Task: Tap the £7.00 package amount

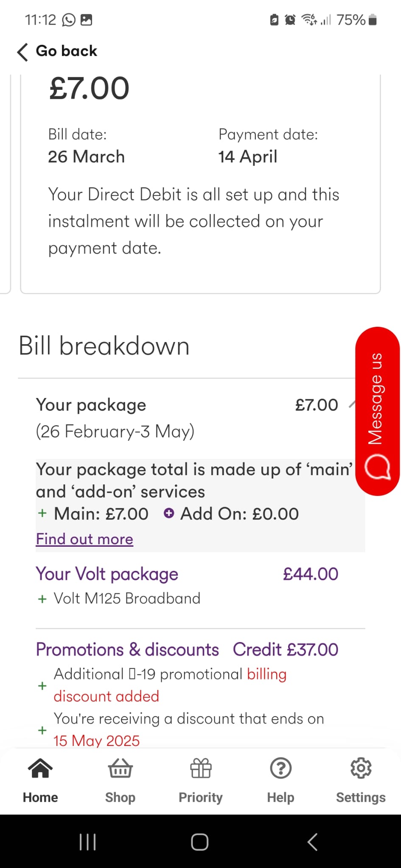Action: point(317,405)
